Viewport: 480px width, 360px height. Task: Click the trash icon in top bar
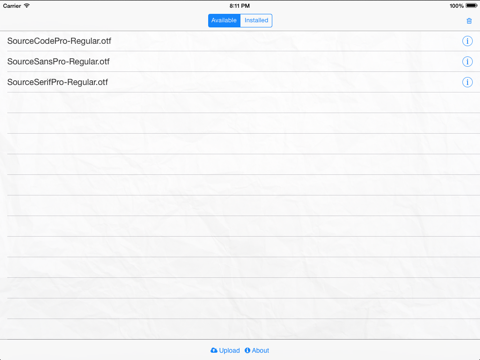click(469, 21)
